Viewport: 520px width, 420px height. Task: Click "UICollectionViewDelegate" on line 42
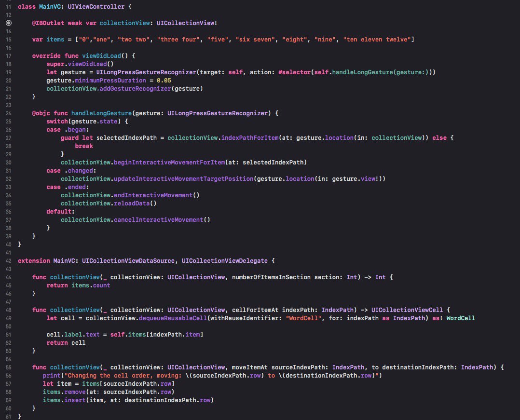tap(224, 261)
